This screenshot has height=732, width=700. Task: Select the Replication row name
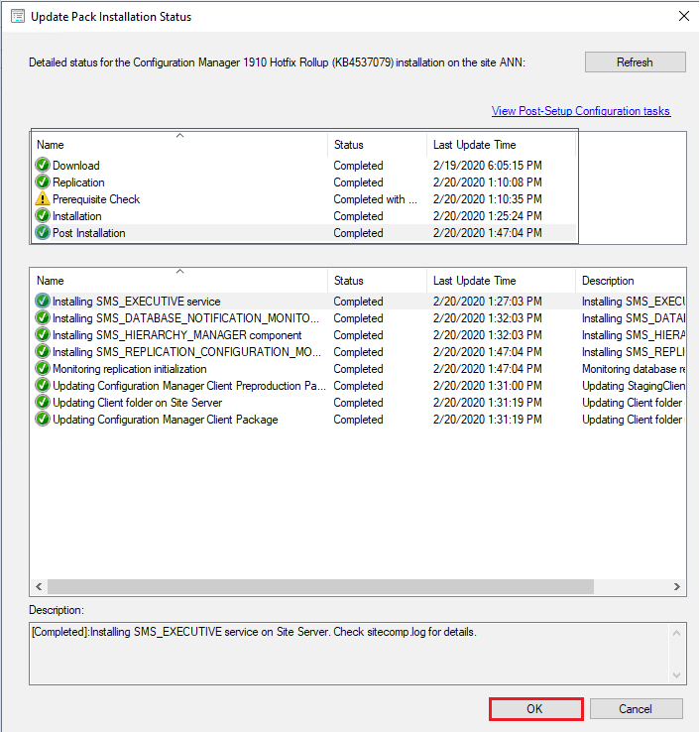(x=78, y=183)
